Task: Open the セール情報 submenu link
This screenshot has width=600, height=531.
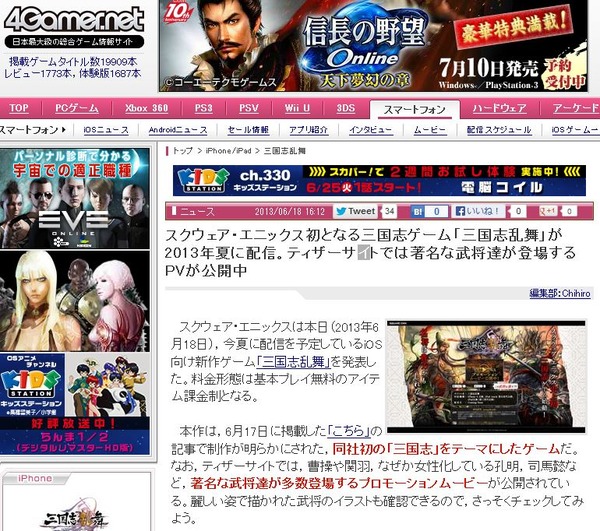Action: (x=248, y=130)
